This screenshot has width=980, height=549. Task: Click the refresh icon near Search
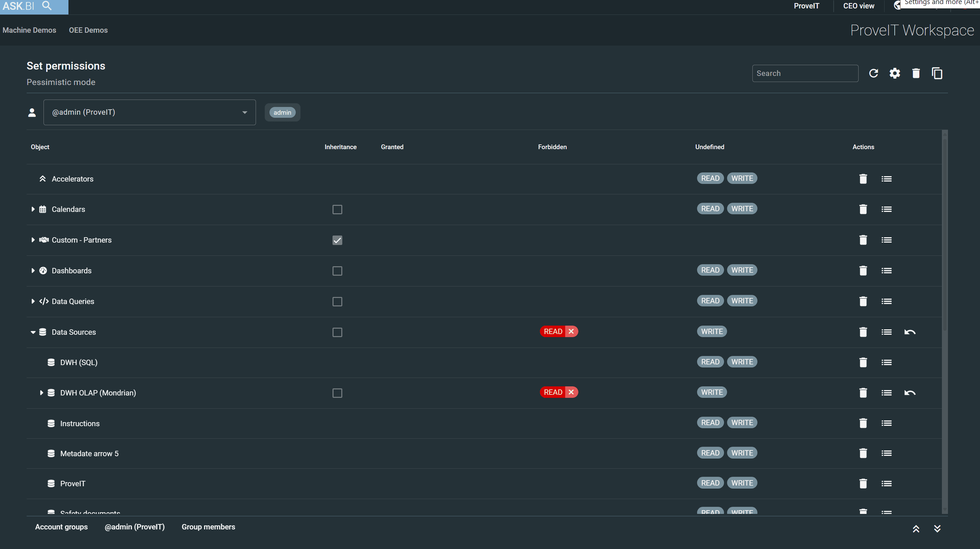pos(873,73)
